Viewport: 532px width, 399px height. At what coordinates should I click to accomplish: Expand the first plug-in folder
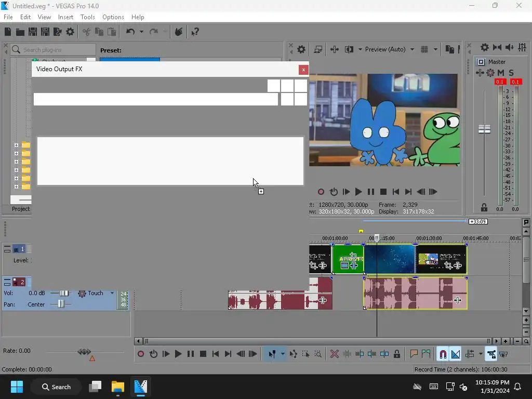pos(16,145)
